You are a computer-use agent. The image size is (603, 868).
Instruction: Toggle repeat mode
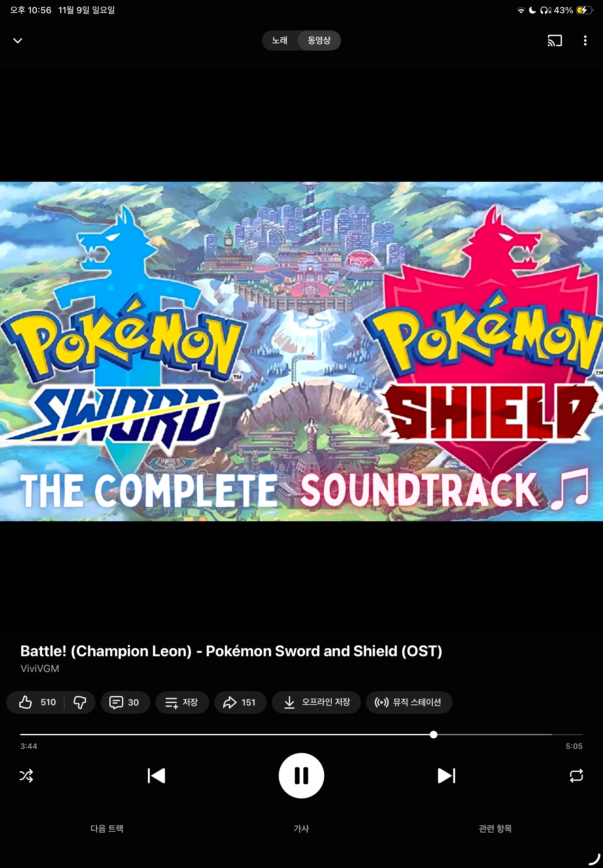(x=576, y=775)
